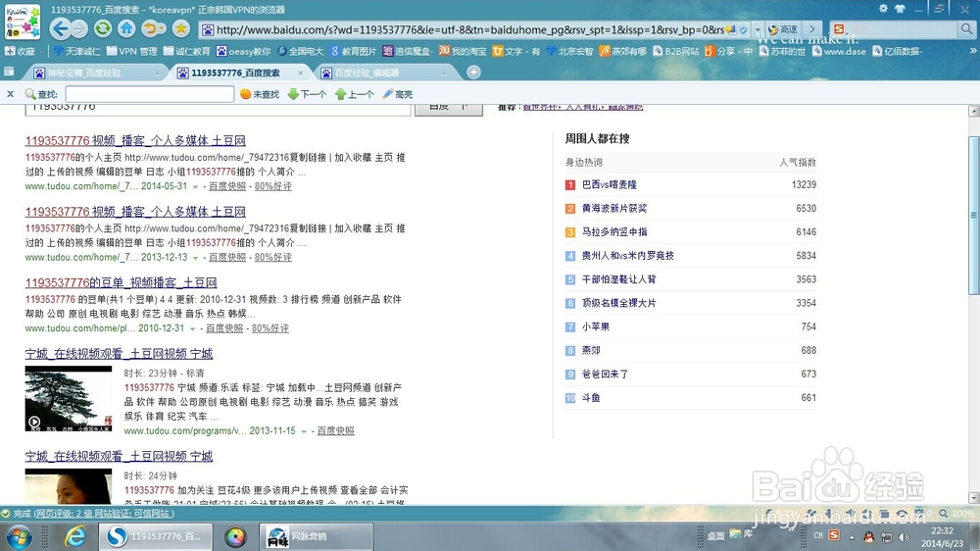Select the 1193537776_百度搜索 tab
This screenshot has height=551, width=980.
[x=235, y=74]
